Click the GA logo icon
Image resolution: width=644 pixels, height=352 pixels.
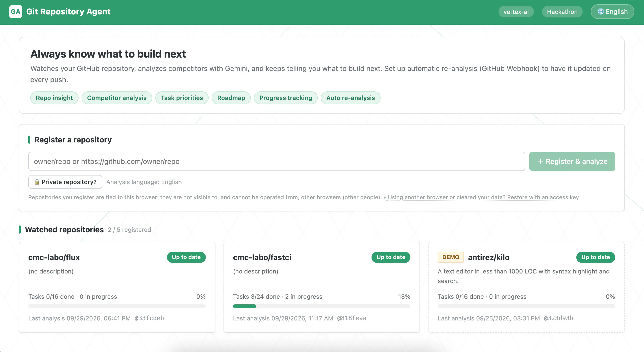[16, 12]
